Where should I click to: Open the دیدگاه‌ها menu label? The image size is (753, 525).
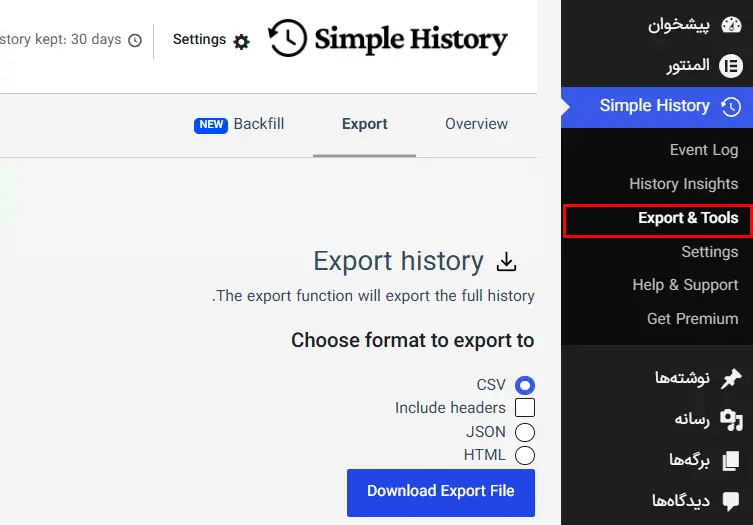click(x=681, y=501)
